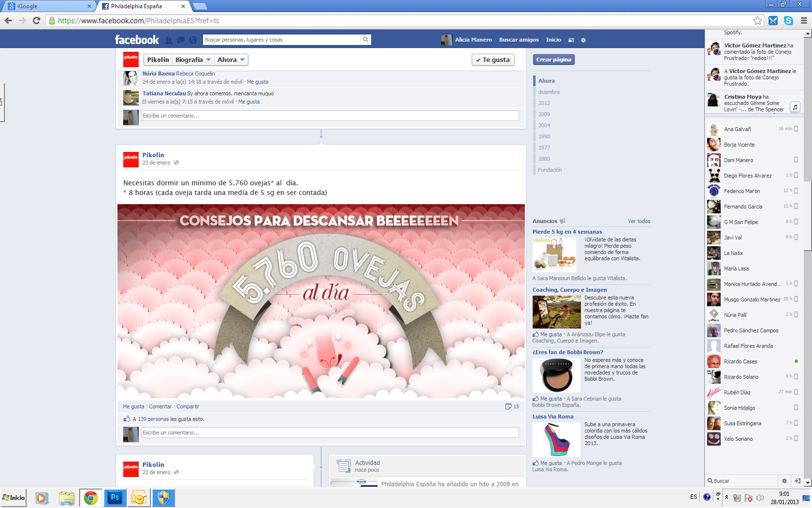The width and height of the screenshot is (812, 508).
Task: Open privacy shortcuts lock icon
Action: pyautogui.click(x=571, y=40)
